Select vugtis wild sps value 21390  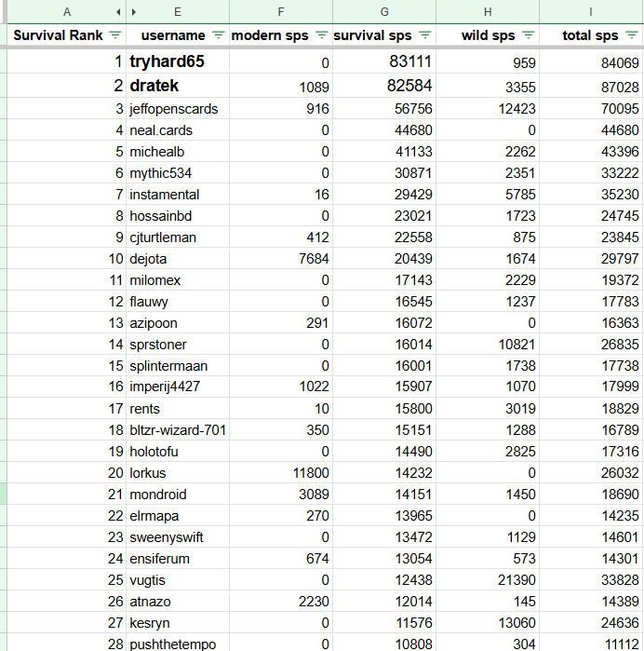coord(488,580)
